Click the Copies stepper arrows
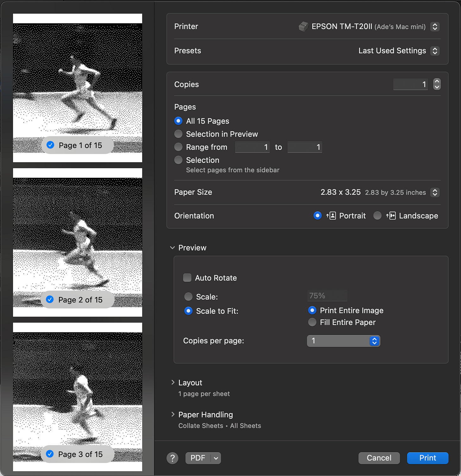The image size is (461, 476). (x=437, y=84)
